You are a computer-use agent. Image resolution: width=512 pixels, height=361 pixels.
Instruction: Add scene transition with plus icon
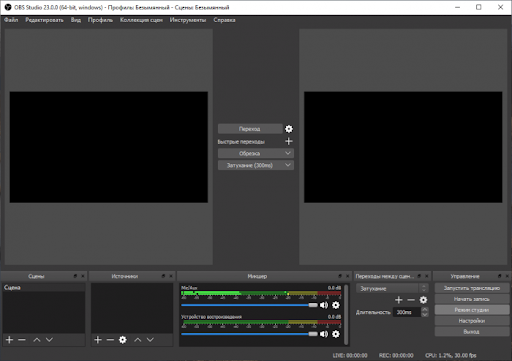point(398,300)
